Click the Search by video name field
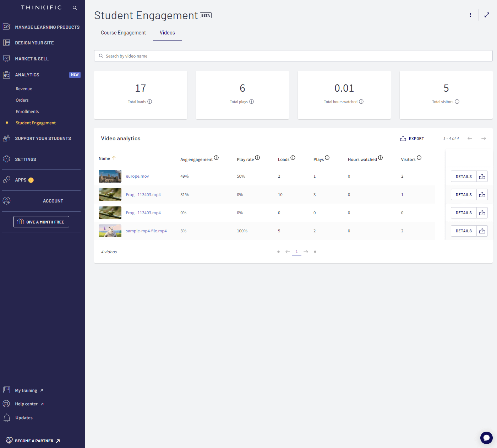Screen dimensions: 497x448 293,56
